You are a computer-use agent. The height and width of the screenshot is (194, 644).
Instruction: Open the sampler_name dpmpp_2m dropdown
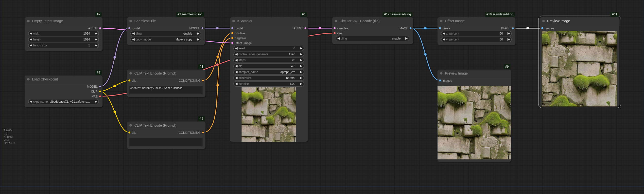coord(268,72)
